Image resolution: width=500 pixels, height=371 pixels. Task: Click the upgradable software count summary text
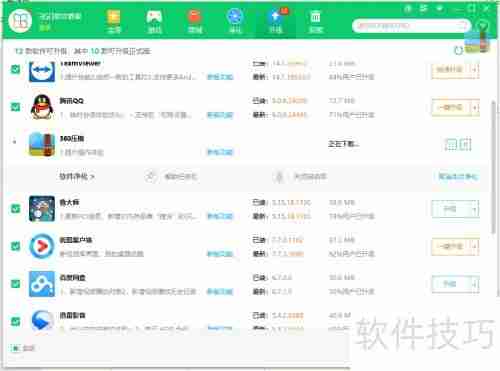pyautogui.click(x=82, y=51)
